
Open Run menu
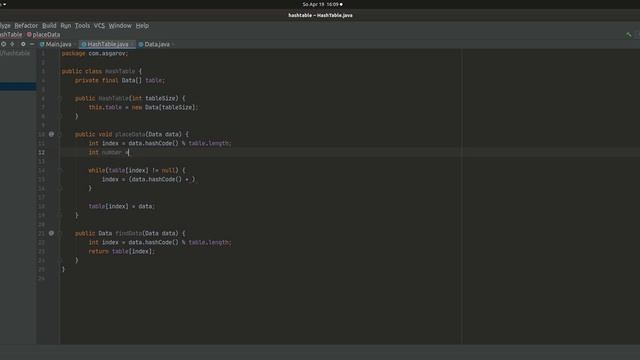tap(66, 25)
